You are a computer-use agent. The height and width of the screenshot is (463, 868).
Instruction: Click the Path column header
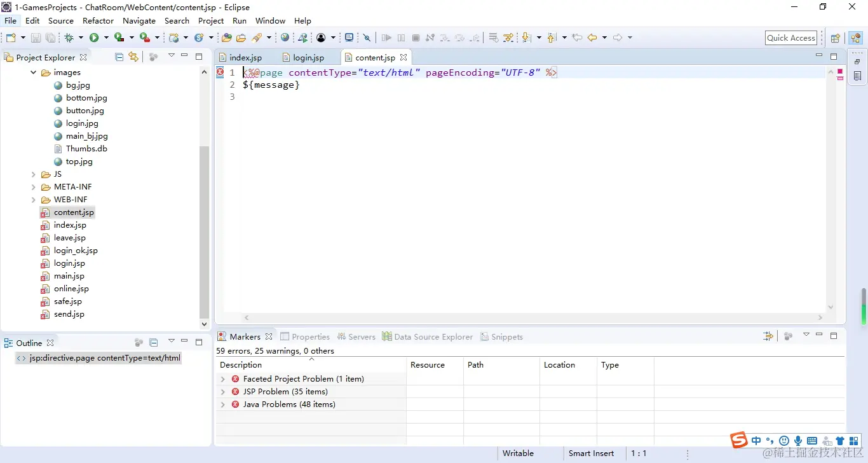tap(501, 365)
